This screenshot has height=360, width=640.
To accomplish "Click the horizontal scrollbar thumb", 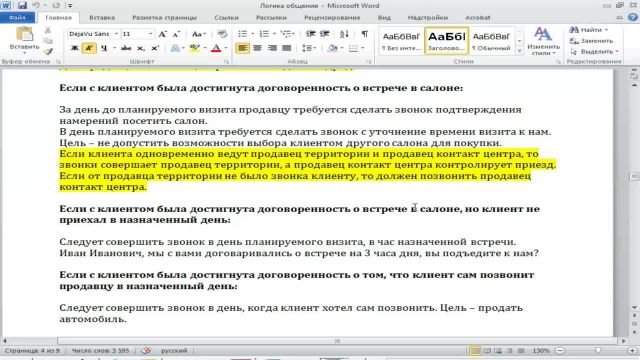I will point(337,341).
